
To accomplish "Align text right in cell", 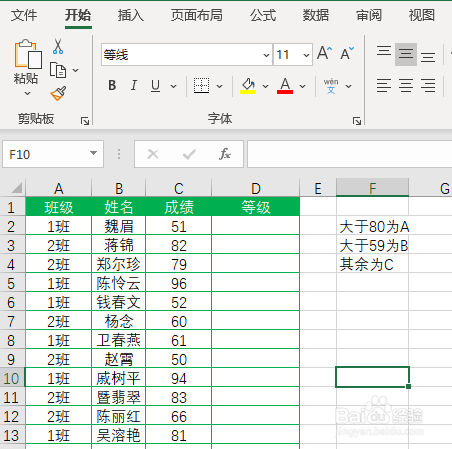I will (428, 85).
